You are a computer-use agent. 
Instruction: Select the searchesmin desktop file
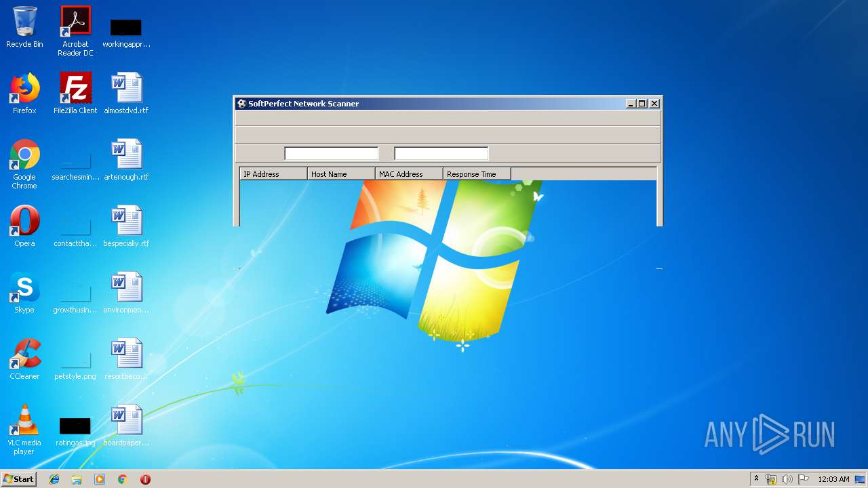click(75, 167)
